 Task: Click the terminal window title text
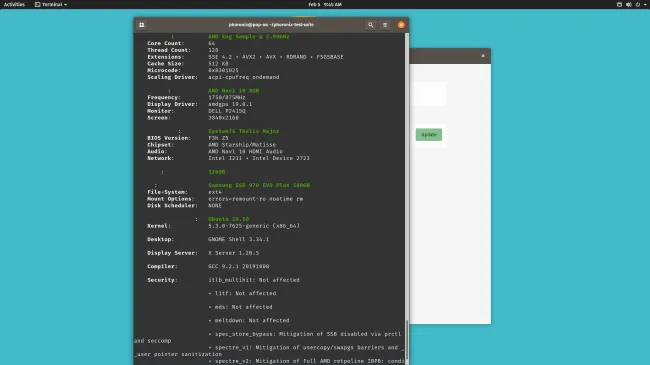(271, 24)
